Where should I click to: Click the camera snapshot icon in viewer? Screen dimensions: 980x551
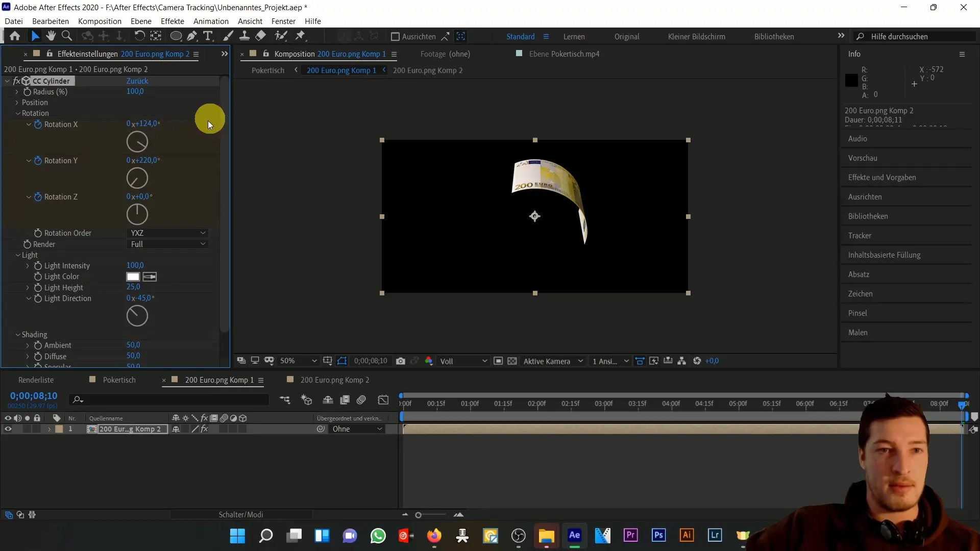pyautogui.click(x=401, y=361)
